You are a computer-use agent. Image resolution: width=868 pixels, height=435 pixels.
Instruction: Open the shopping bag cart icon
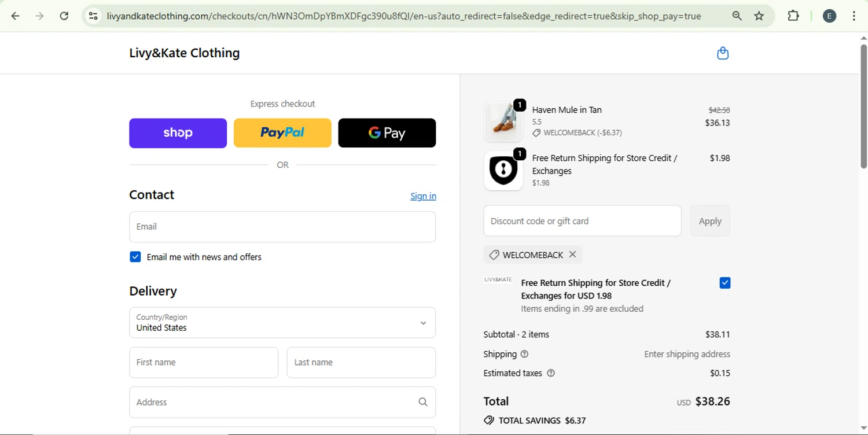pyautogui.click(x=723, y=53)
